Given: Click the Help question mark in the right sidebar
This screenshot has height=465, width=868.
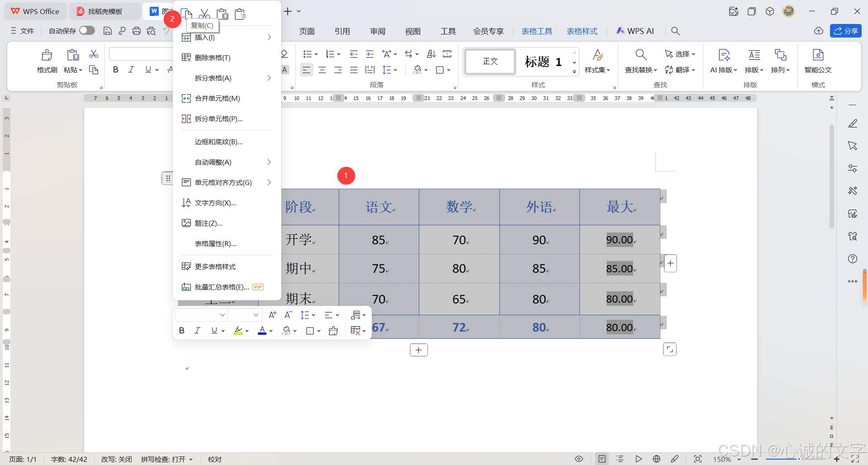Looking at the screenshot, I should click(853, 259).
